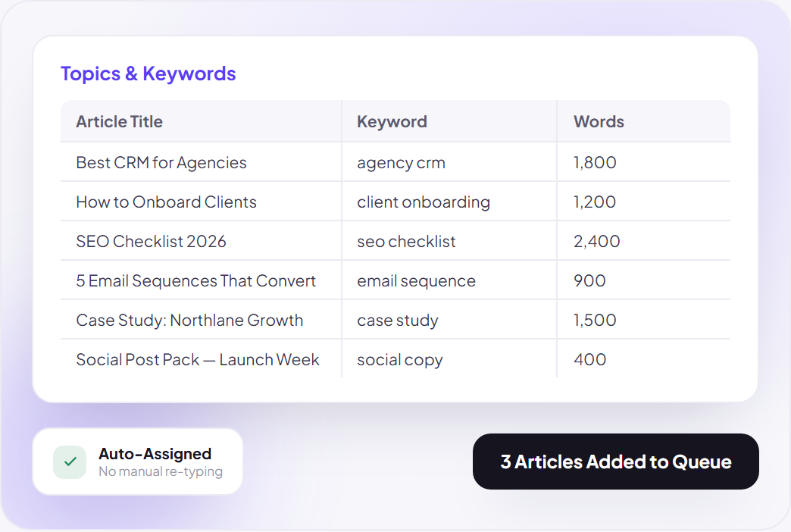Click the 1,200 words value
791x532 pixels.
[595, 202]
